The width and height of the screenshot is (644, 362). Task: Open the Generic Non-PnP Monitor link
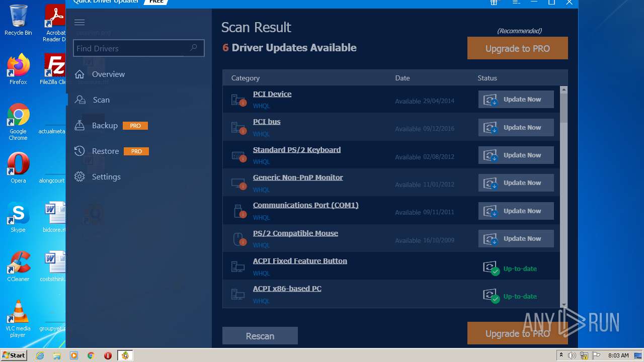(298, 177)
